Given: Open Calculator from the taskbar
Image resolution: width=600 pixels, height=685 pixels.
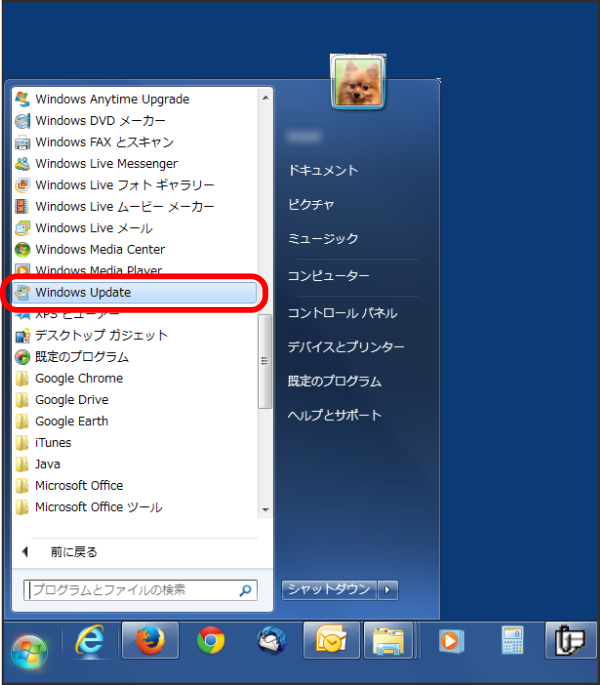Looking at the screenshot, I should pos(512,640).
